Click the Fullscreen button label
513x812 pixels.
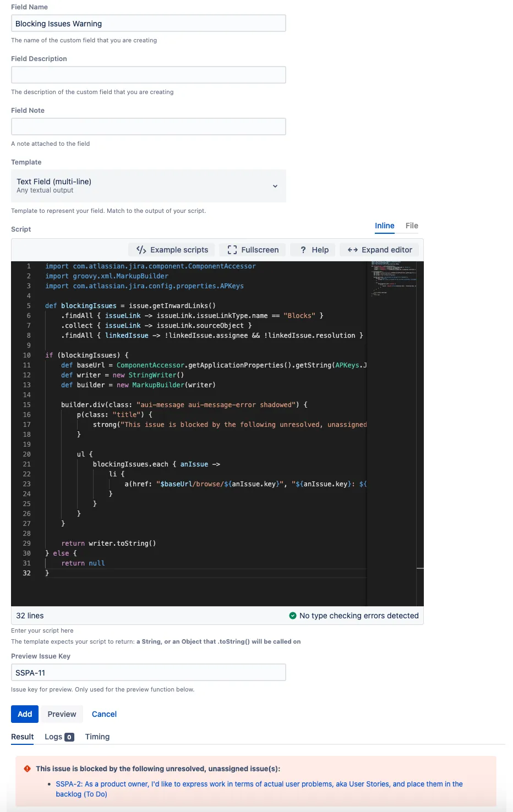coord(260,250)
